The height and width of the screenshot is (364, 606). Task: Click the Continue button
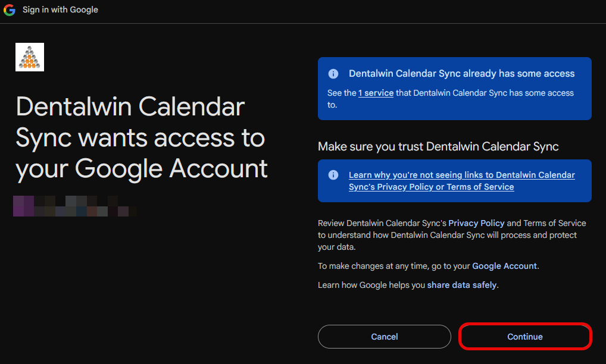[525, 337]
